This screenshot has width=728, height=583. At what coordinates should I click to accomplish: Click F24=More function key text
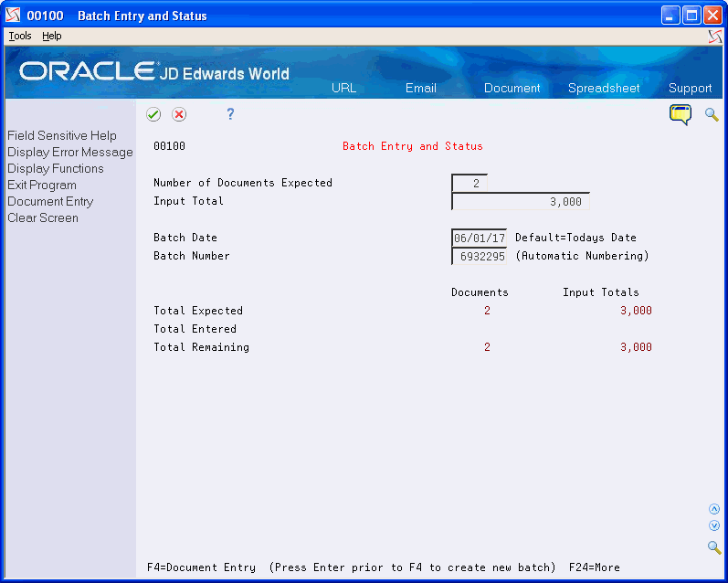coord(595,567)
